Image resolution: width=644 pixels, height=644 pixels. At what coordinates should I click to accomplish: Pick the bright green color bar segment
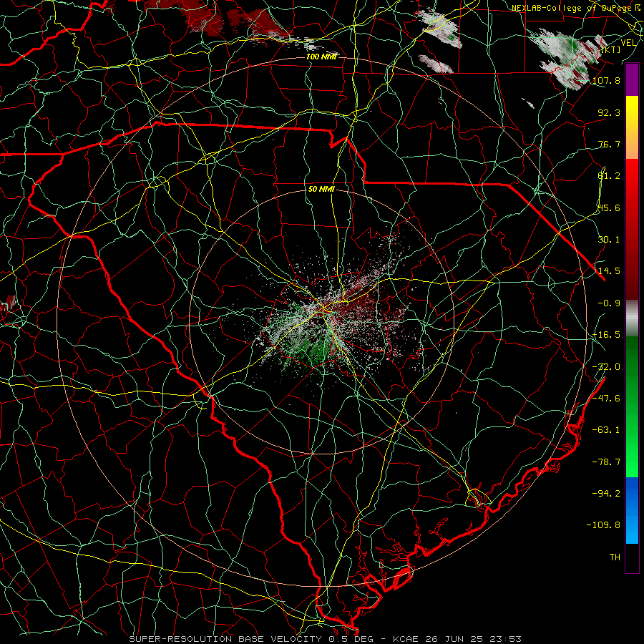632,460
